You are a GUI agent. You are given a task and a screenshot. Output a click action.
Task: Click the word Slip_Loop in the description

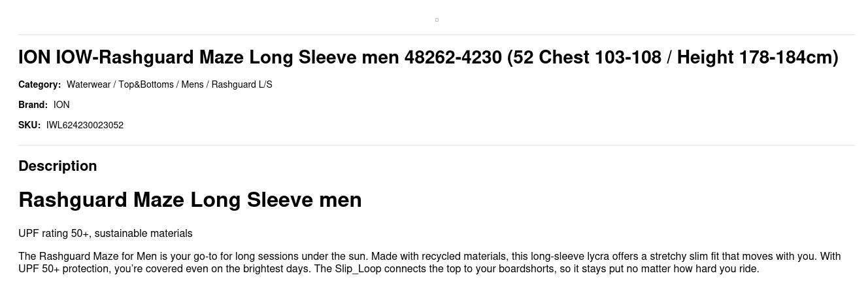[358, 269]
